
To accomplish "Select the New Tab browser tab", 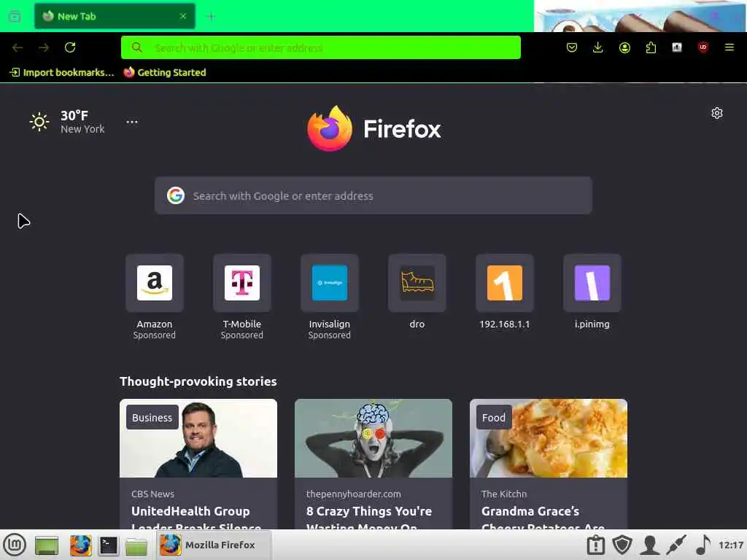I will pos(115,16).
